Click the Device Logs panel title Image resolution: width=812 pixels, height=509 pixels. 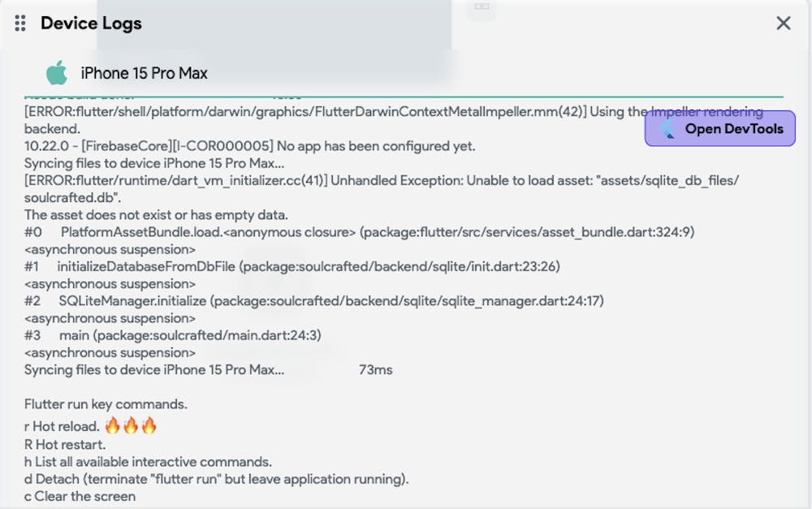pyautogui.click(x=91, y=24)
